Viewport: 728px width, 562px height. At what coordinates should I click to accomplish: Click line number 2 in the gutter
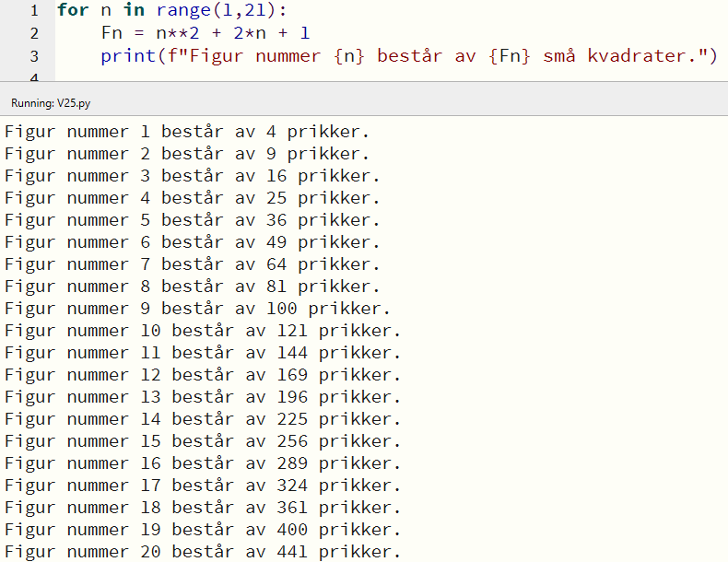click(x=34, y=34)
